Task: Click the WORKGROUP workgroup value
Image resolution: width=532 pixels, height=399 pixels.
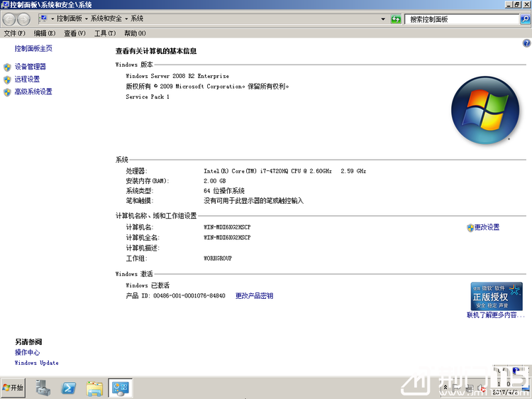Action: (x=218, y=258)
